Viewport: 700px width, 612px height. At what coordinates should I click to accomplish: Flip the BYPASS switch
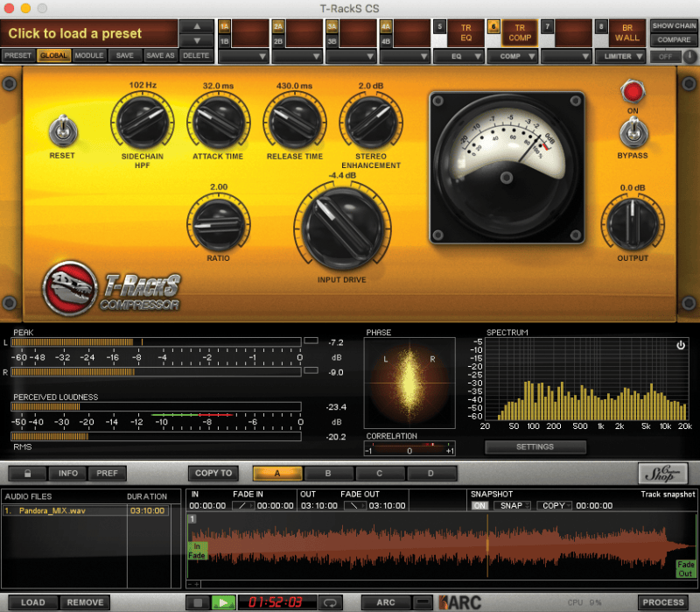click(x=633, y=134)
